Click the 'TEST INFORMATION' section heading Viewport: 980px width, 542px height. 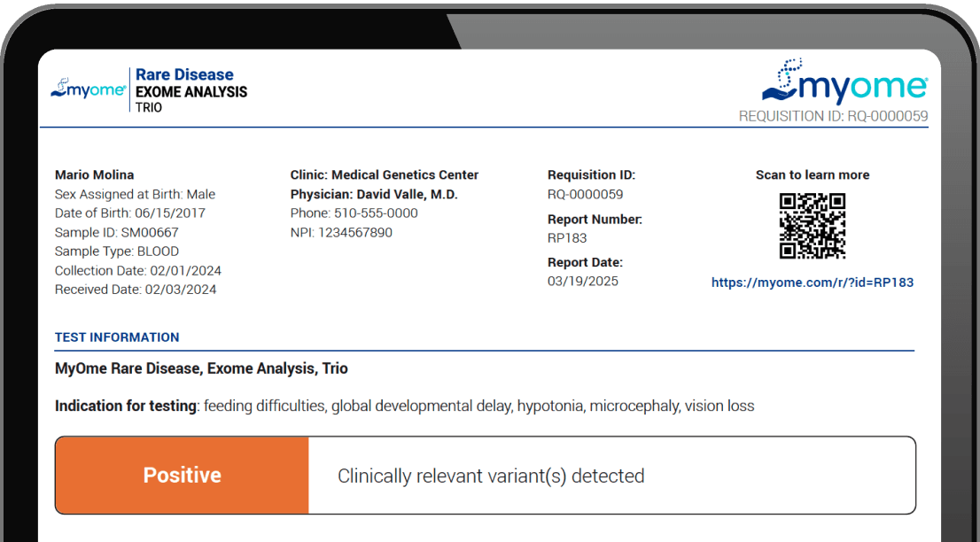pos(117,337)
